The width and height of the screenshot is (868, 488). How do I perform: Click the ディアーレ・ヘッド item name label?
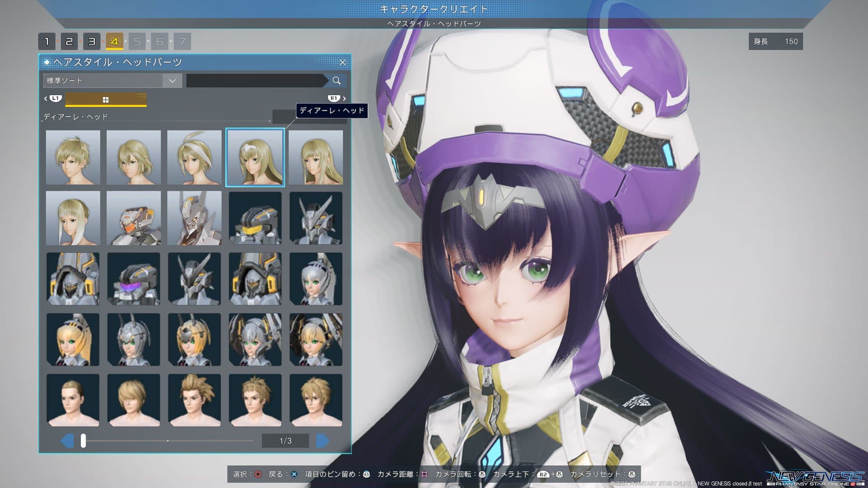click(76, 117)
